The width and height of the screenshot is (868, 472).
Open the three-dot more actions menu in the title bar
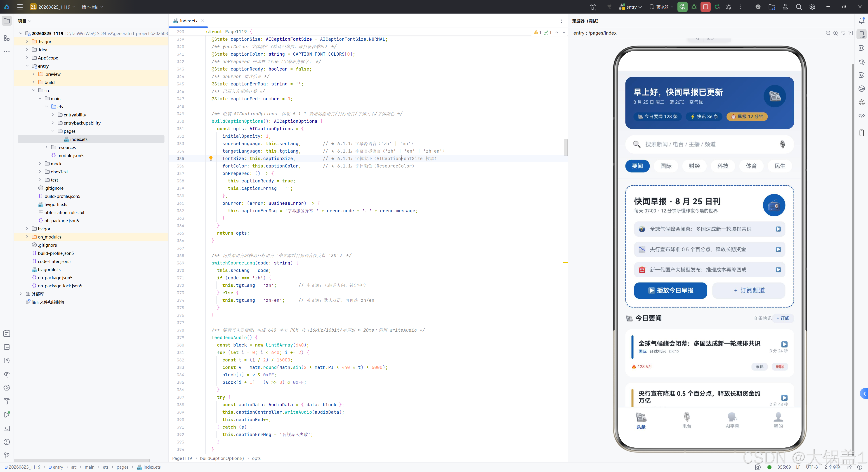click(x=740, y=7)
